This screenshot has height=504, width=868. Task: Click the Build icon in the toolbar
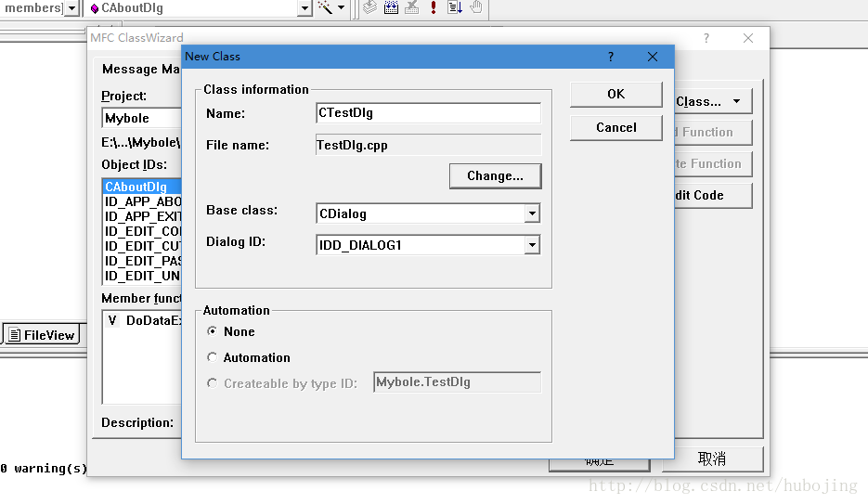coord(391,7)
